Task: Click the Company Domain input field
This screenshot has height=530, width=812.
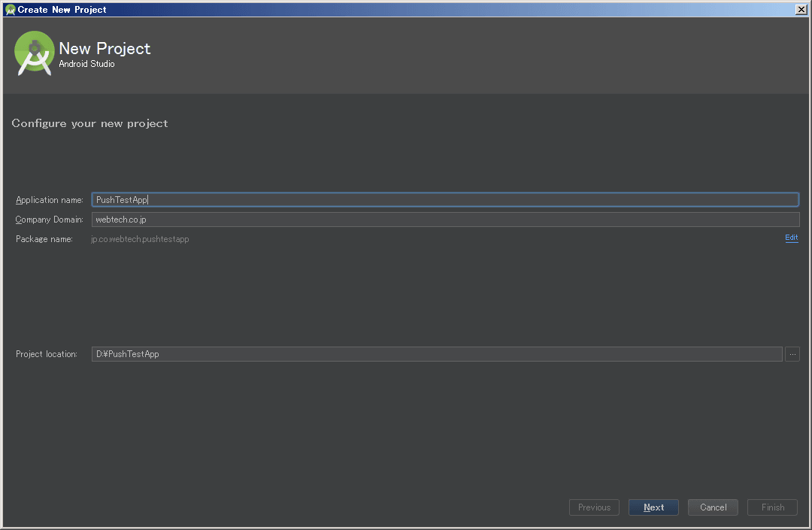Action: coord(445,220)
